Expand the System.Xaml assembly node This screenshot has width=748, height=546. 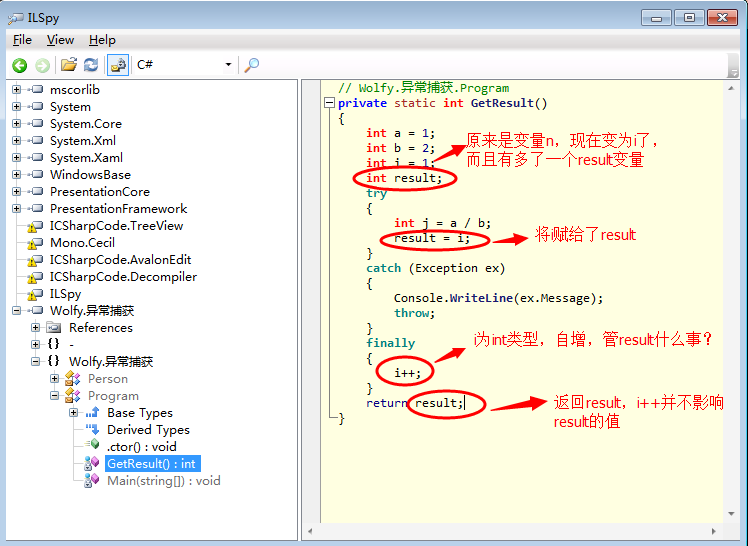(x=16, y=157)
